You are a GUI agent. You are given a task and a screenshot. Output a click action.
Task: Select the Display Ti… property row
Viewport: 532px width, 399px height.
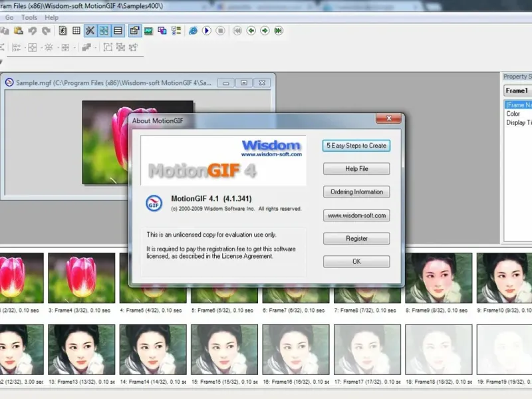tap(519, 122)
